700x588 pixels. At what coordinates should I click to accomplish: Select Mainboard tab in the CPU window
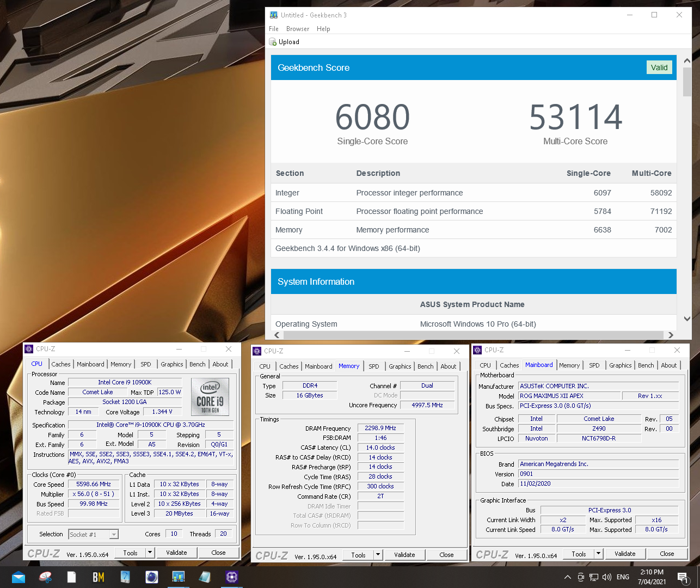point(90,364)
